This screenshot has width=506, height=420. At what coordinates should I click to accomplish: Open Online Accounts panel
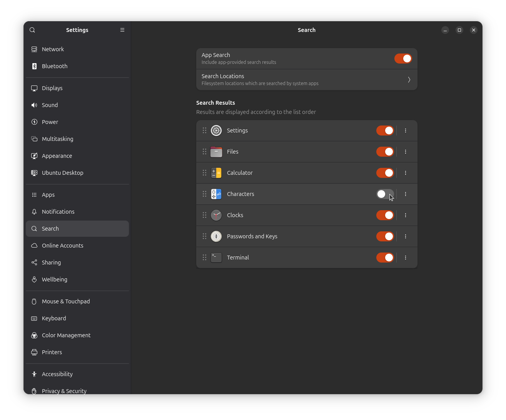point(62,246)
